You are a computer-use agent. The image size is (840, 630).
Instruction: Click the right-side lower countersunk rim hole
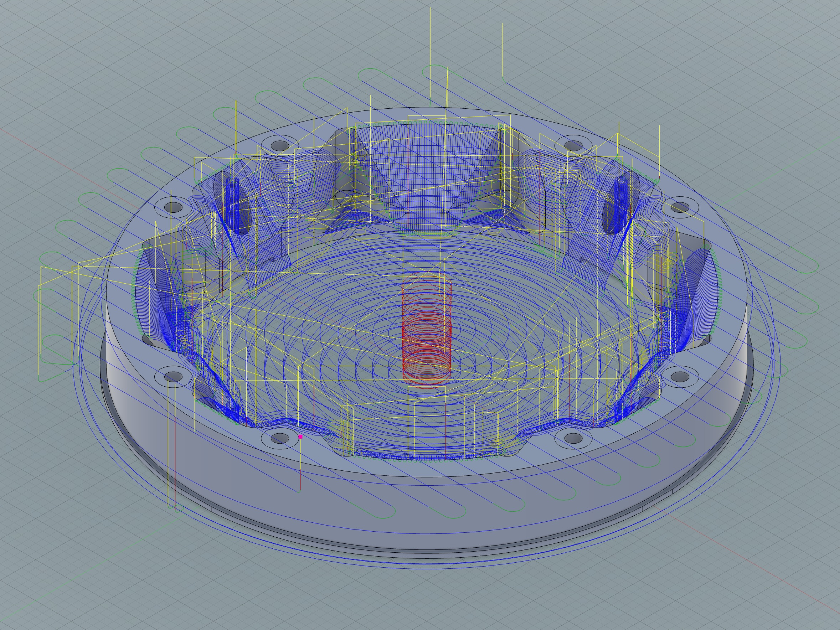680,377
